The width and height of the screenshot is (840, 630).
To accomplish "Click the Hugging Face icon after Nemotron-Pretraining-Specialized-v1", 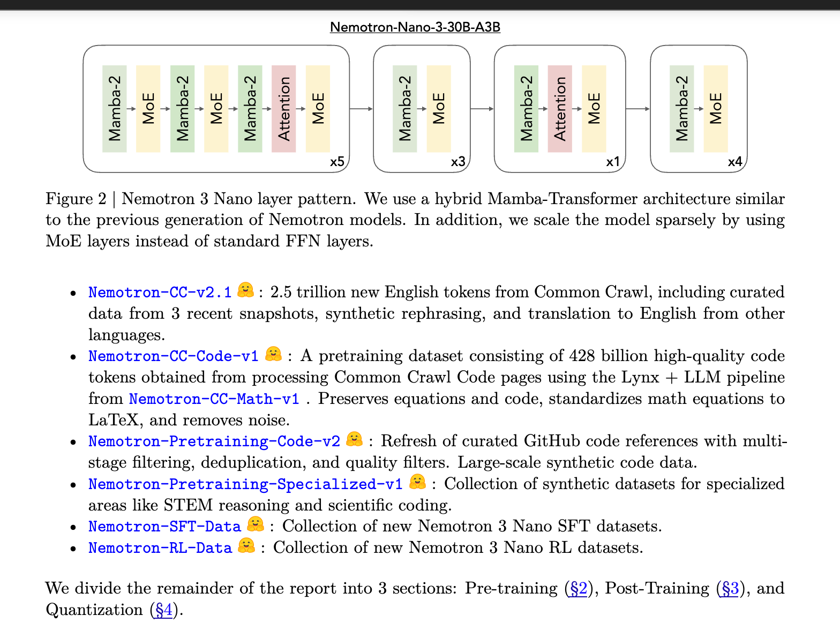I will click(417, 482).
